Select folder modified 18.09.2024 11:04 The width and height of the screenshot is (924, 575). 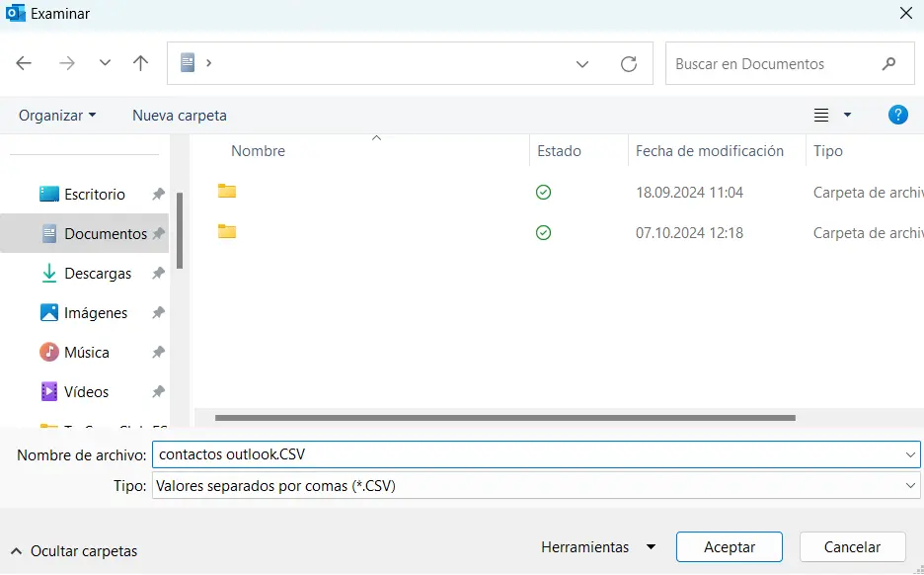(x=227, y=191)
